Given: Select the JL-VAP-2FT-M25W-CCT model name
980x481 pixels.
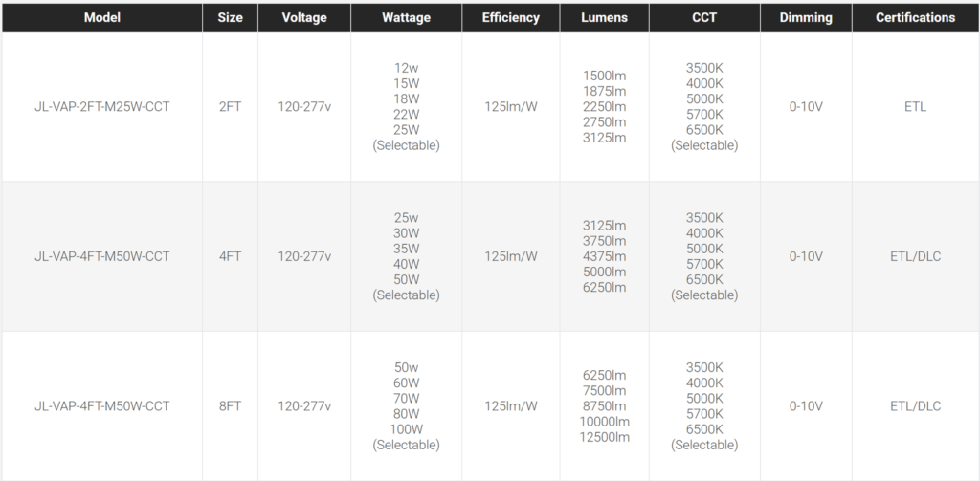Looking at the screenshot, I should 101,107.
